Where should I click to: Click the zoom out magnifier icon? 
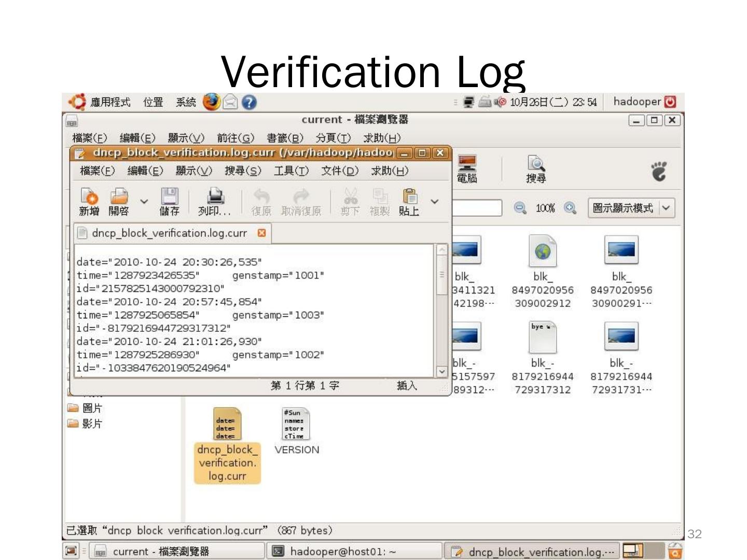point(520,208)
